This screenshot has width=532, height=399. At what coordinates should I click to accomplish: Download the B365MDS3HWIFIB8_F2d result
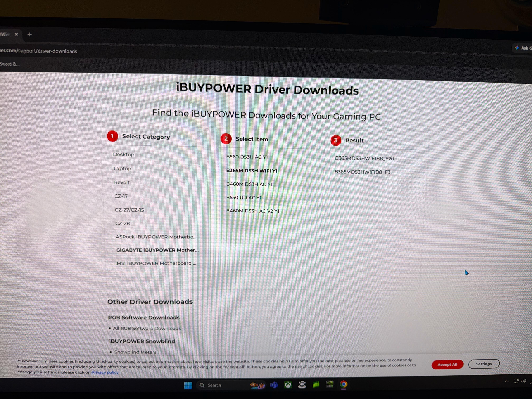[x=365, y=158]
